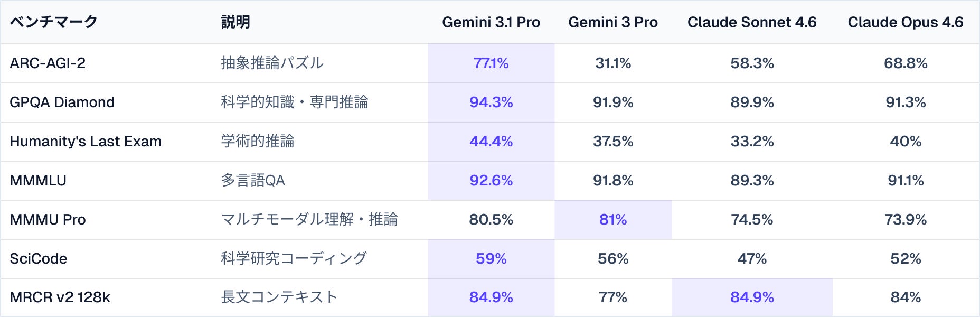The image size is (980, 317).
Task: Click the Gemini 3.1 Pro column header
Action: 491,22
